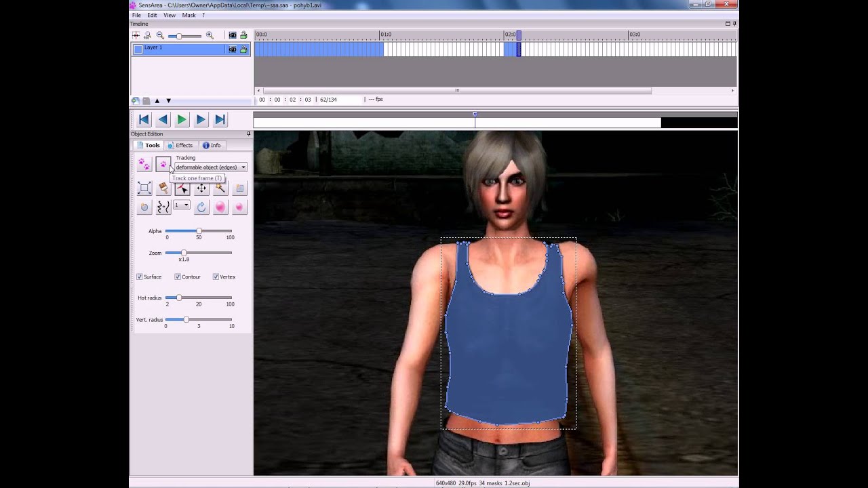Click the timeline zoom slider handle
868x488 pixels.
[x=178, y=36]
